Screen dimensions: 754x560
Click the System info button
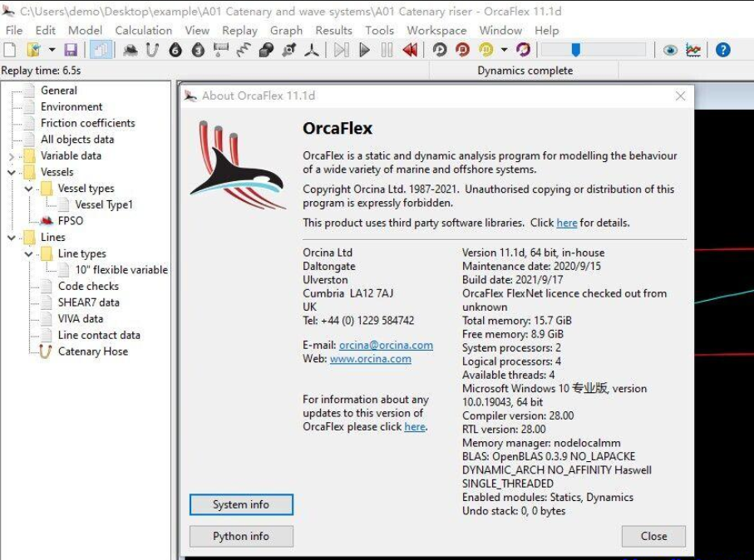(x=240, y=504)
